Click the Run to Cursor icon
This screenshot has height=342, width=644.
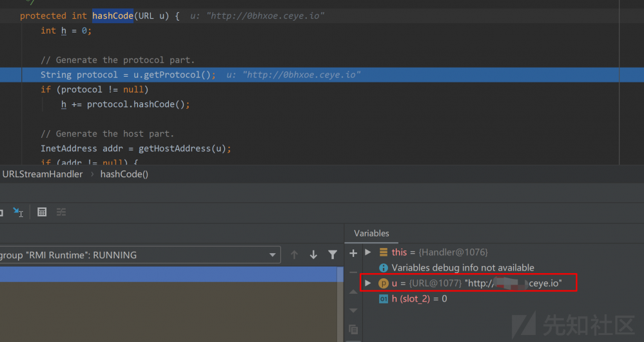(17, 212)
